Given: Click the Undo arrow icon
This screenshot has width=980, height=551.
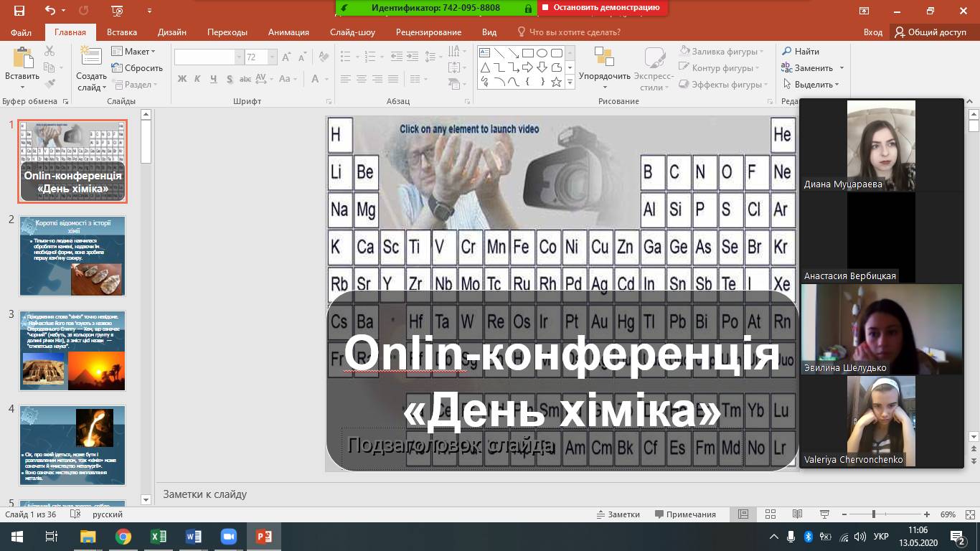Looking at the screenshot, I should tap(50, 11).
